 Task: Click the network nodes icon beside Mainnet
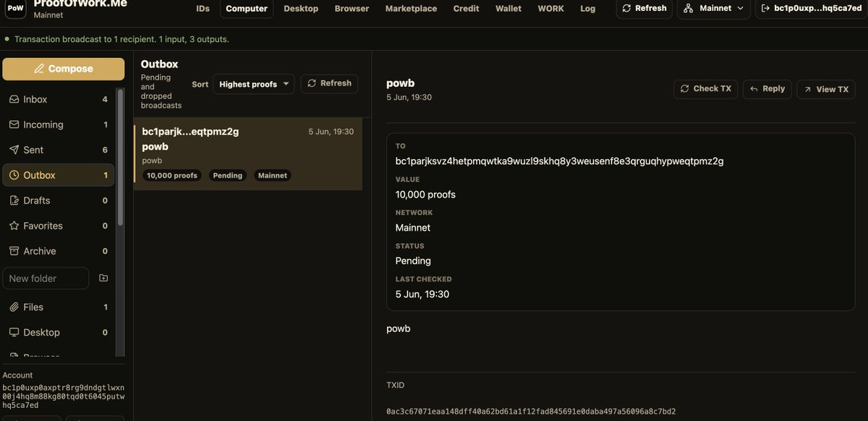[x=689, y=9]
